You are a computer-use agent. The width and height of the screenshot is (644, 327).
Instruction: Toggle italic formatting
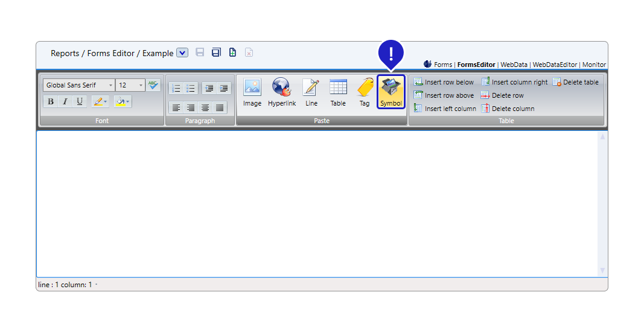point(65,101)
